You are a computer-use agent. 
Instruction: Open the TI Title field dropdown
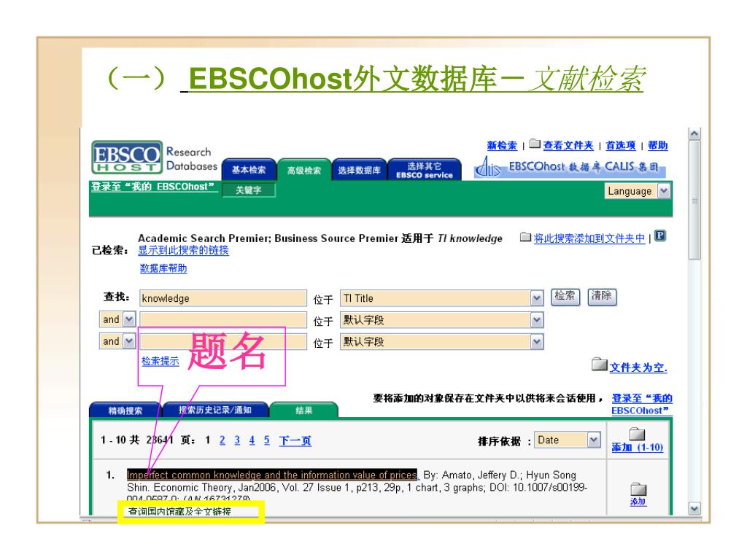point(537,298)
